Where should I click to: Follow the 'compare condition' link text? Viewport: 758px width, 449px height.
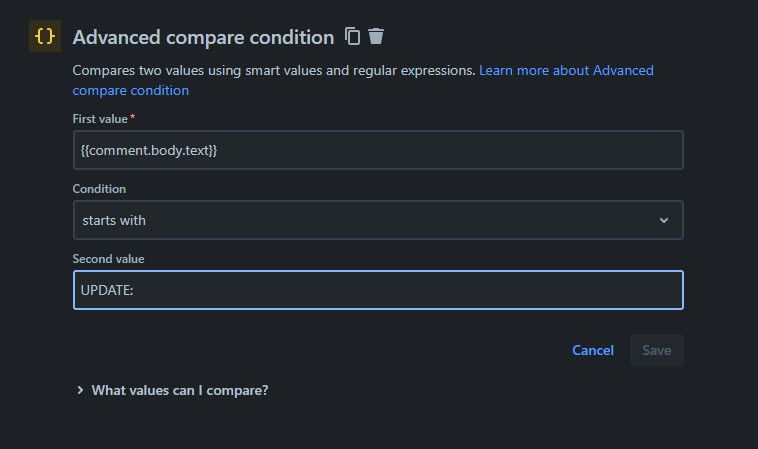coord(131,90)
